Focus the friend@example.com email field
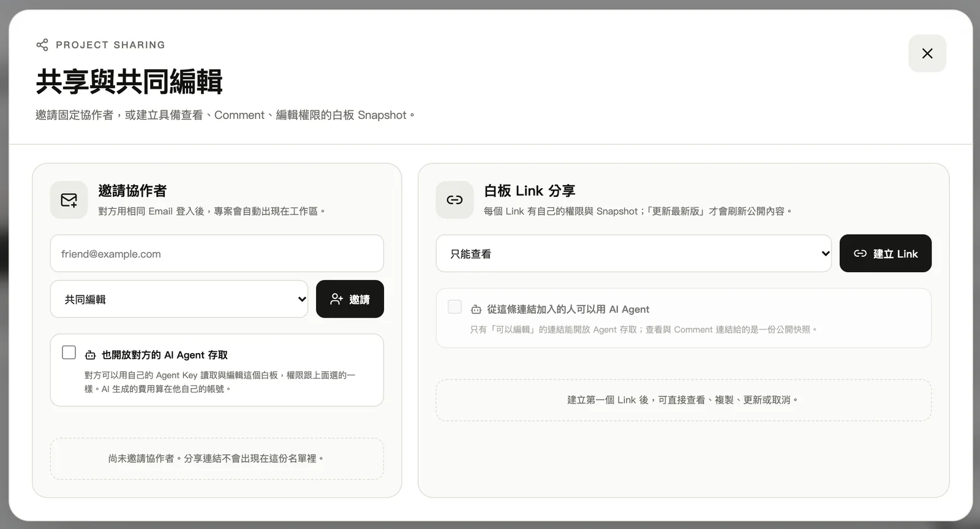980x529 pixels. [217, 254]
